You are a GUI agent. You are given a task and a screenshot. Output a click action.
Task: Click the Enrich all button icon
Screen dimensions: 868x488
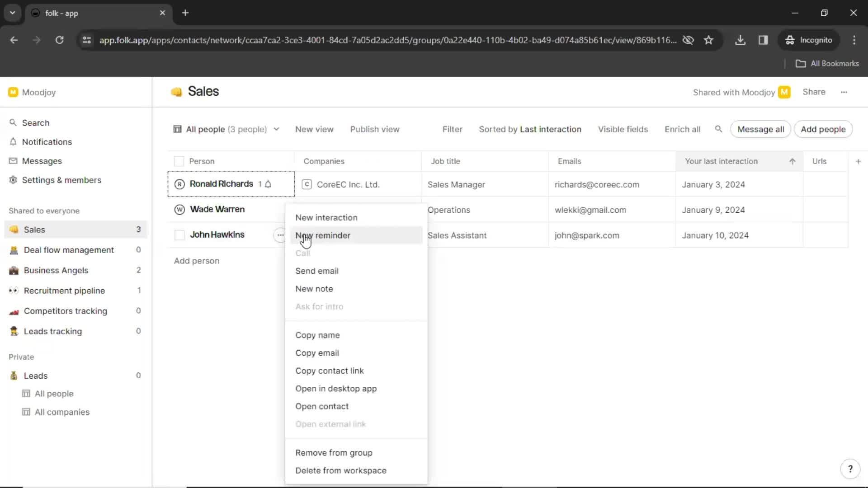pos(683,129)
